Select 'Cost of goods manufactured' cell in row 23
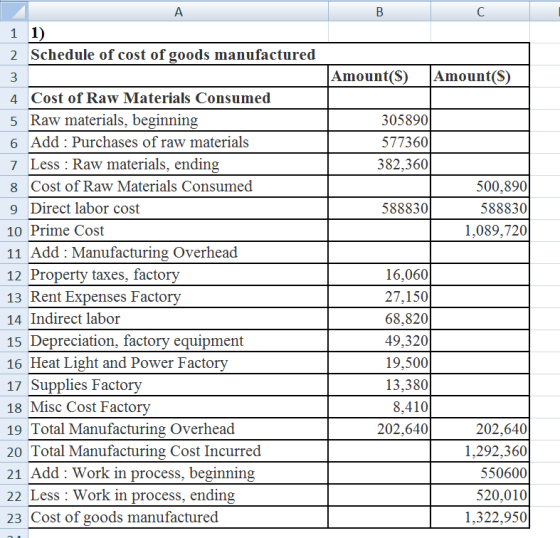Image resolution: width=560 pixels, height=538 pixels. [178, 517]
